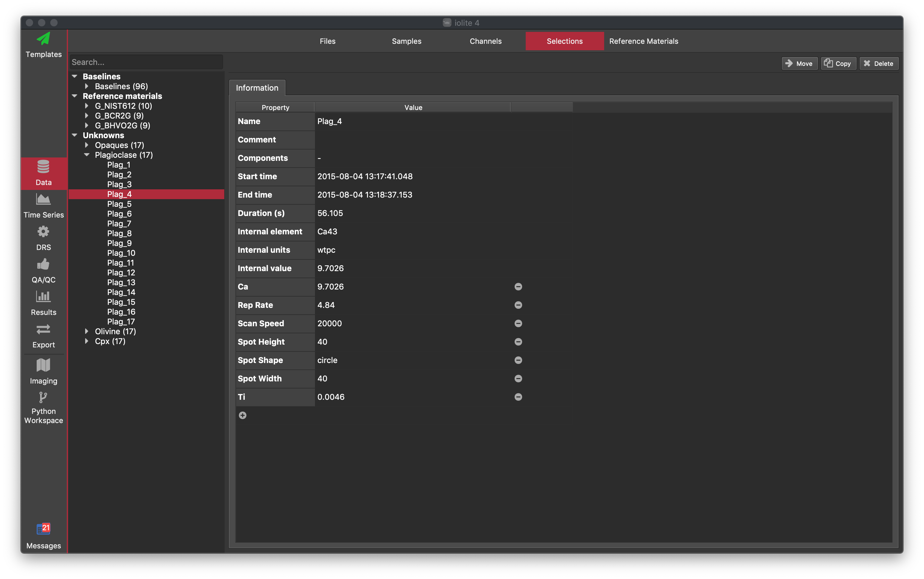Open the Export arrows icon

point(43,329)
